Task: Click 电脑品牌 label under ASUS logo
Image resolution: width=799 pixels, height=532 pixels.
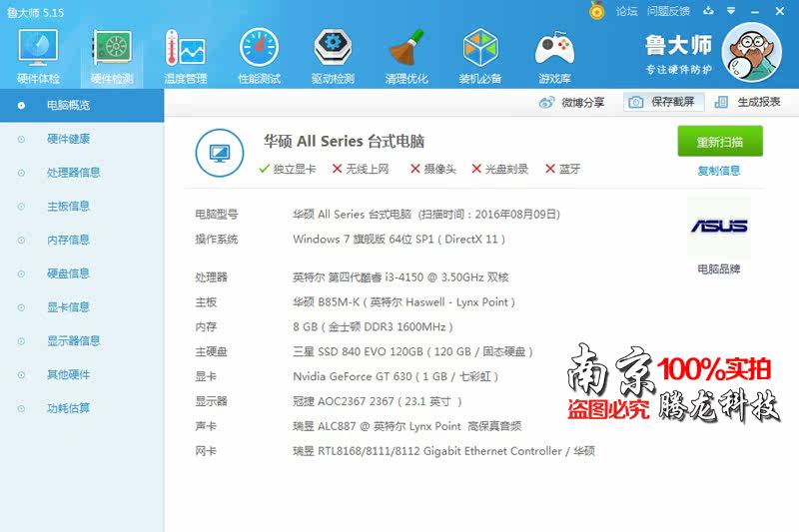Action: point(719,269)
